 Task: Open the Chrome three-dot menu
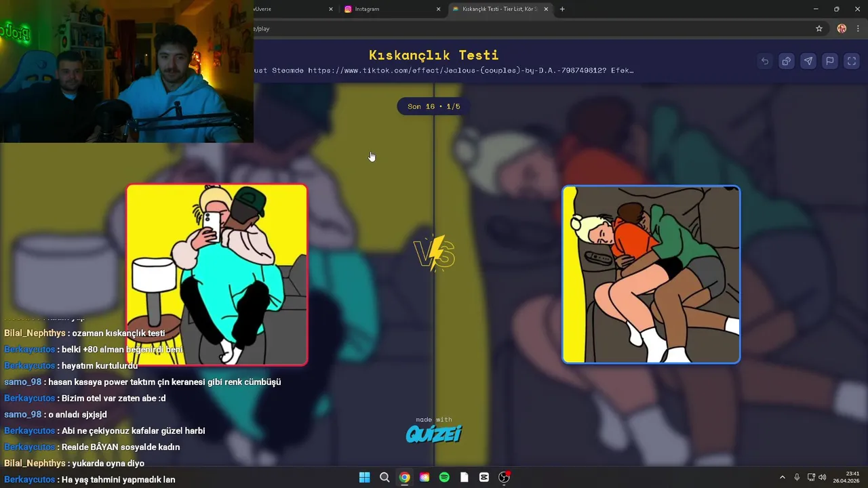pyautogui.click(x=859, y=28)
